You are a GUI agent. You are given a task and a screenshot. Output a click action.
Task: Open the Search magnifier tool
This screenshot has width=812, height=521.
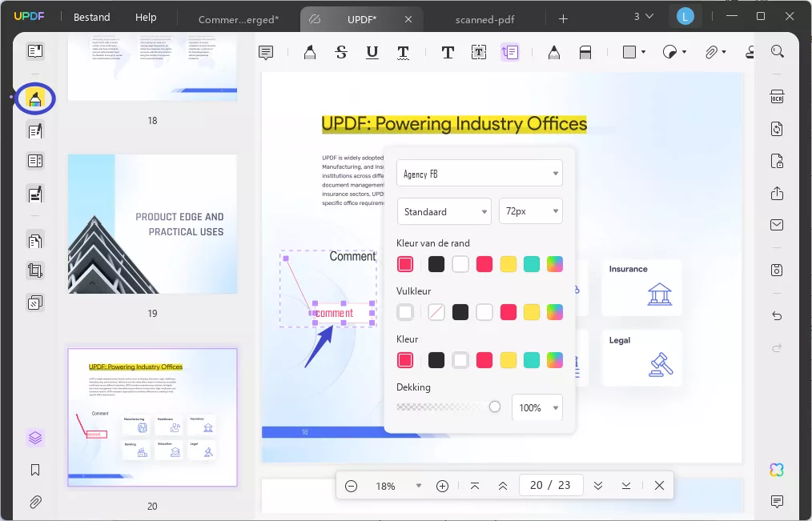[x=777, y=51]
